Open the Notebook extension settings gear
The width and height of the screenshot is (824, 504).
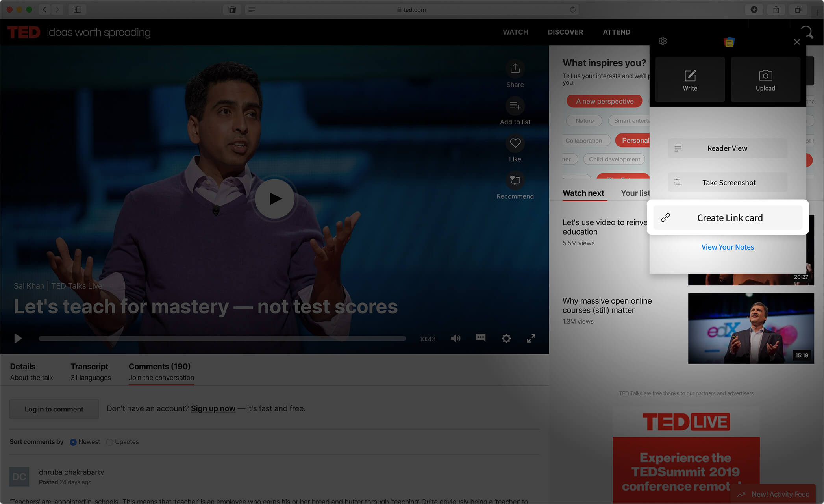[663, 41]
